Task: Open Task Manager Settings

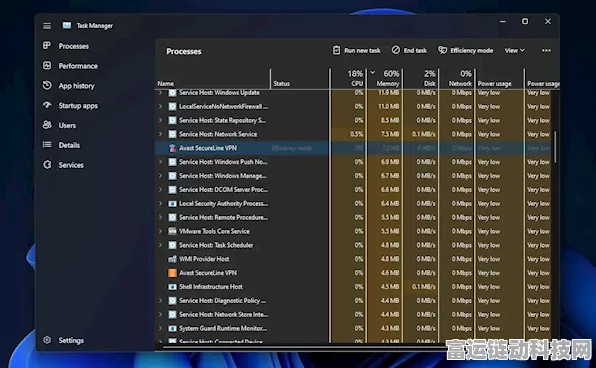Action: point(71,340)
